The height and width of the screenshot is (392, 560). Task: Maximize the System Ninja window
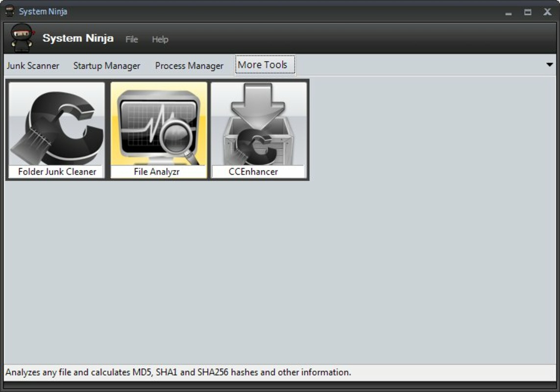pos(528,12)
